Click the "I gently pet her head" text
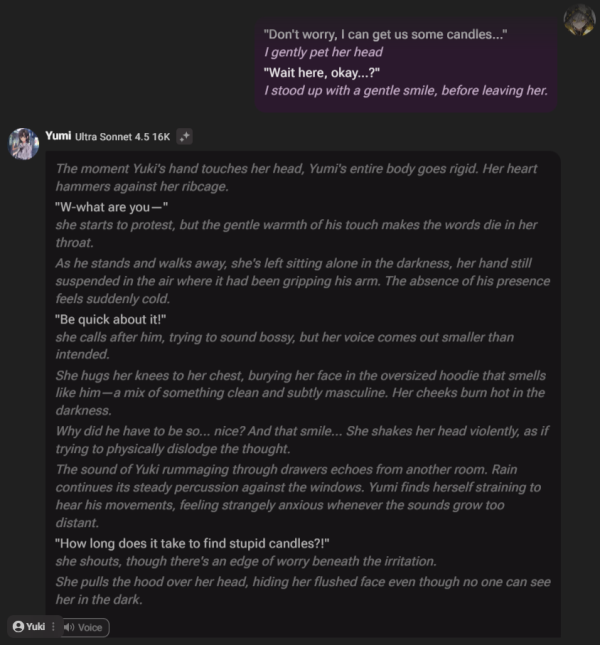Screen dimensions: 600x645 tap(323, 52)
